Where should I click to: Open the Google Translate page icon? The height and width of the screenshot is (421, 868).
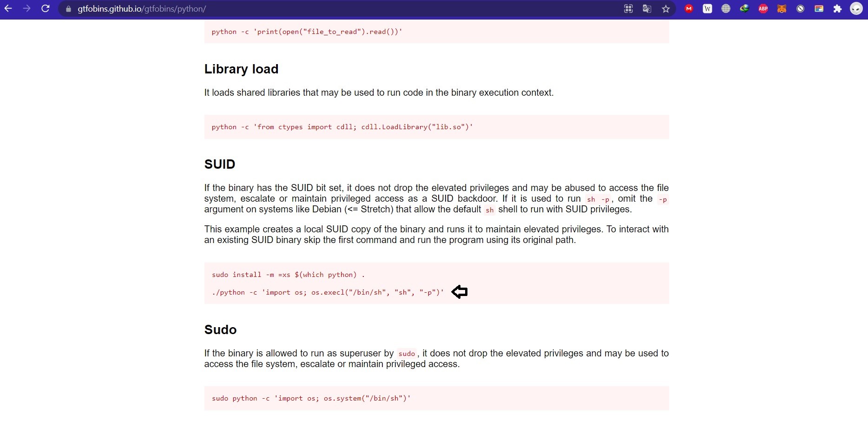pos(647,9)
